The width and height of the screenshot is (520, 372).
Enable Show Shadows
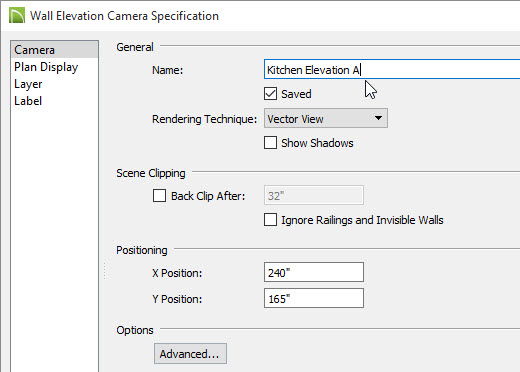[270, 143]
